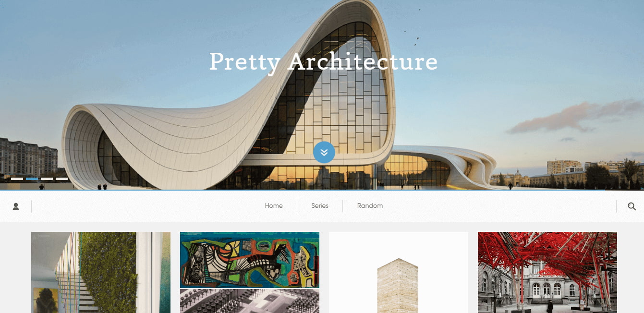644x313 pixels.
Task: Select the first slide indicator bar
Action: [x=17, y=179]
